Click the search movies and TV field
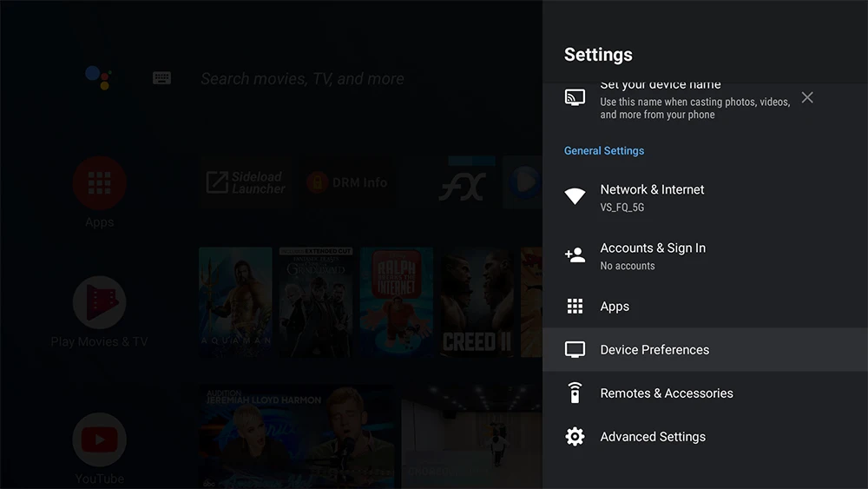The width and height of the screenshot is (868, 489). coord(302,79)
